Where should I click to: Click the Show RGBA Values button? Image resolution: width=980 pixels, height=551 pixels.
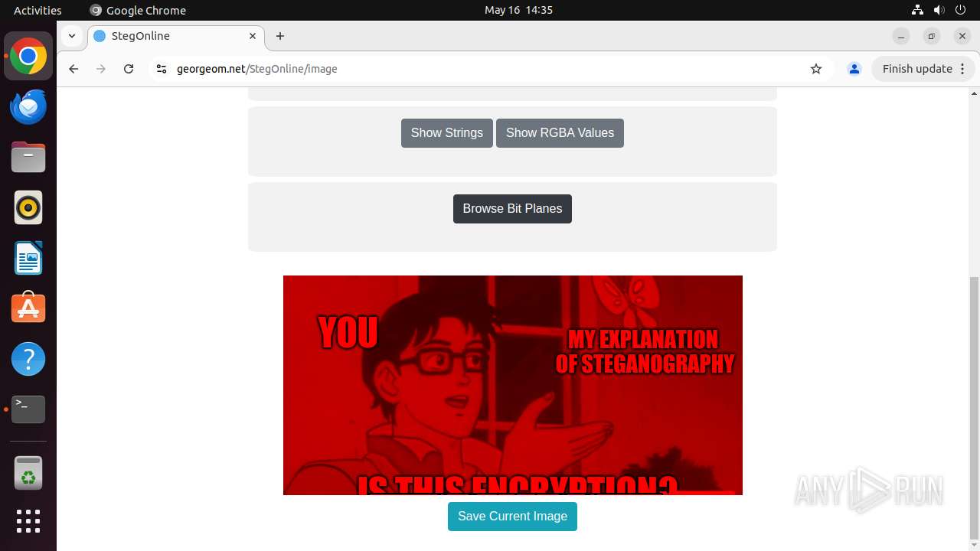560,133
